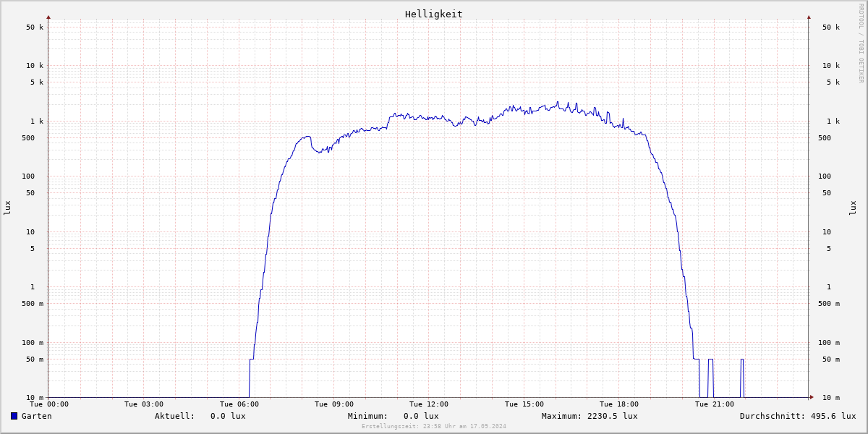Image resolution: width=868 pixels, height=434 pixels.
Task: Select the Tue 18:00 time axis label
Action: (x=619, y=404)
